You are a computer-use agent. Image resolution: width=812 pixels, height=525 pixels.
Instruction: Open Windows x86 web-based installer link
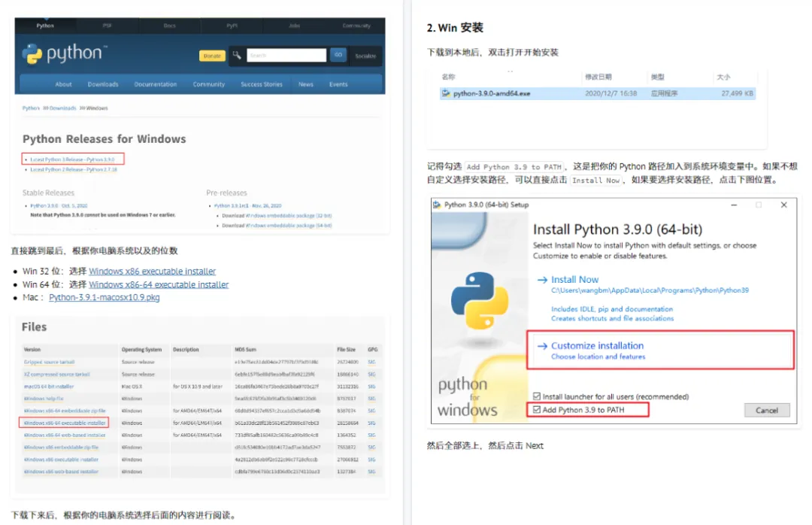pos(61,472)
